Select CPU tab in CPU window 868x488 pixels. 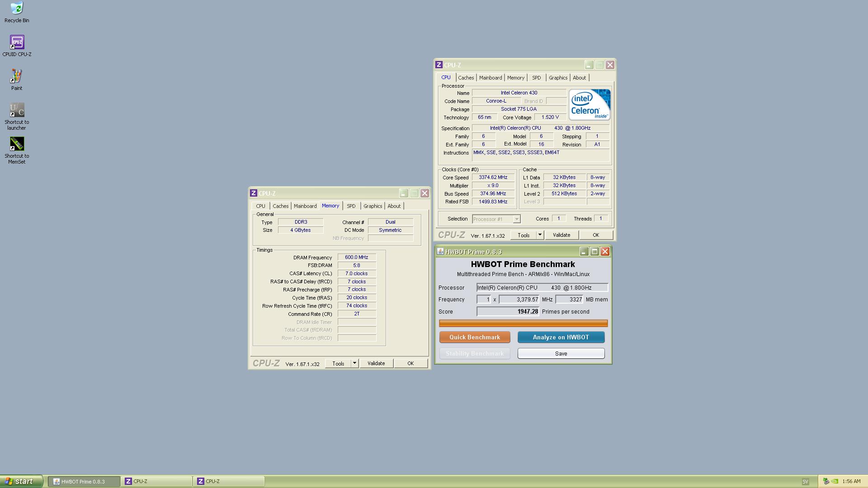tap(446, 77)
